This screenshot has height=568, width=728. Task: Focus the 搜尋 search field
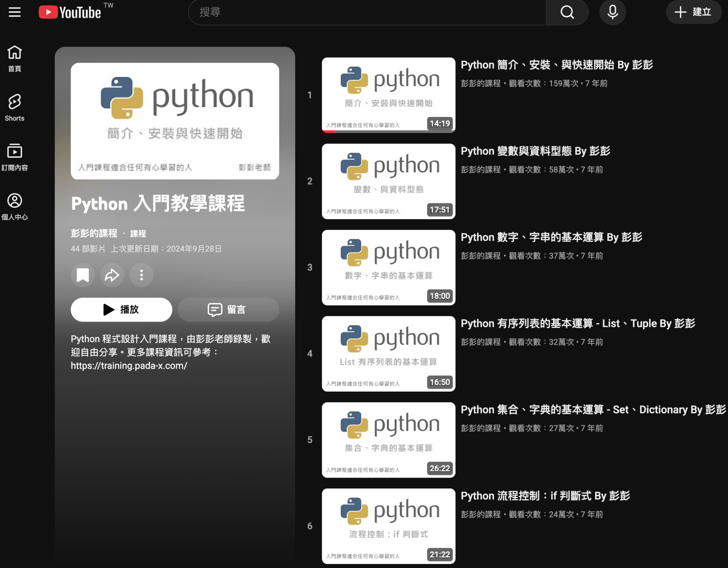(x=367, y=12)
